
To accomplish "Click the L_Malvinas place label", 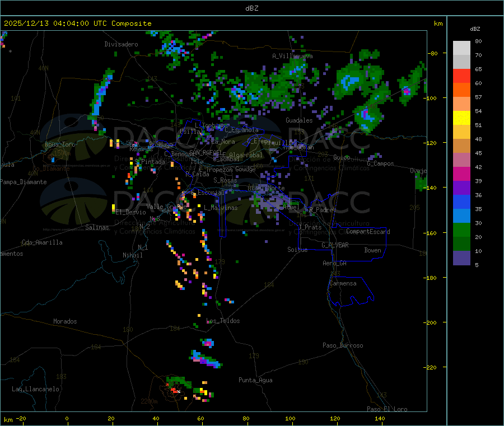I will [x=221, y=208].
